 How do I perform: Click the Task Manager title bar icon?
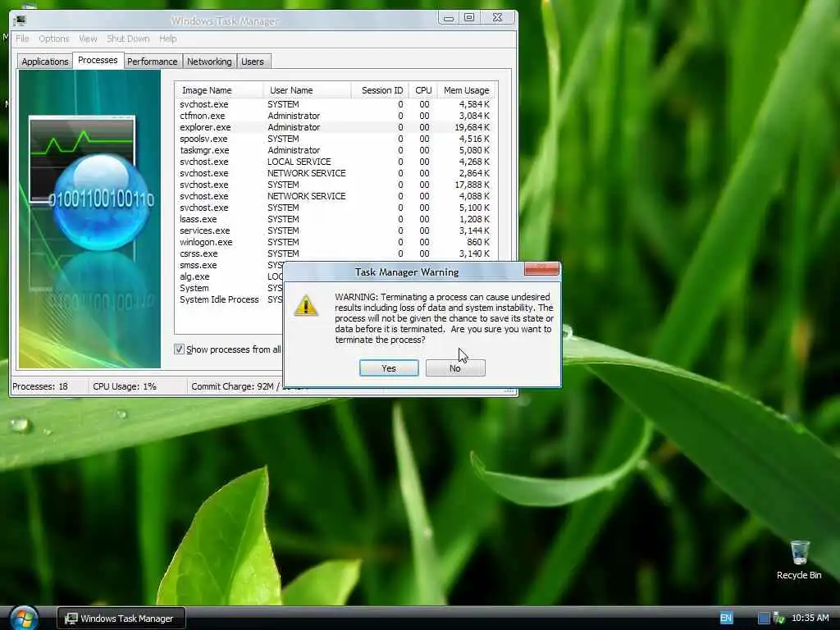[x=20, y=21]
